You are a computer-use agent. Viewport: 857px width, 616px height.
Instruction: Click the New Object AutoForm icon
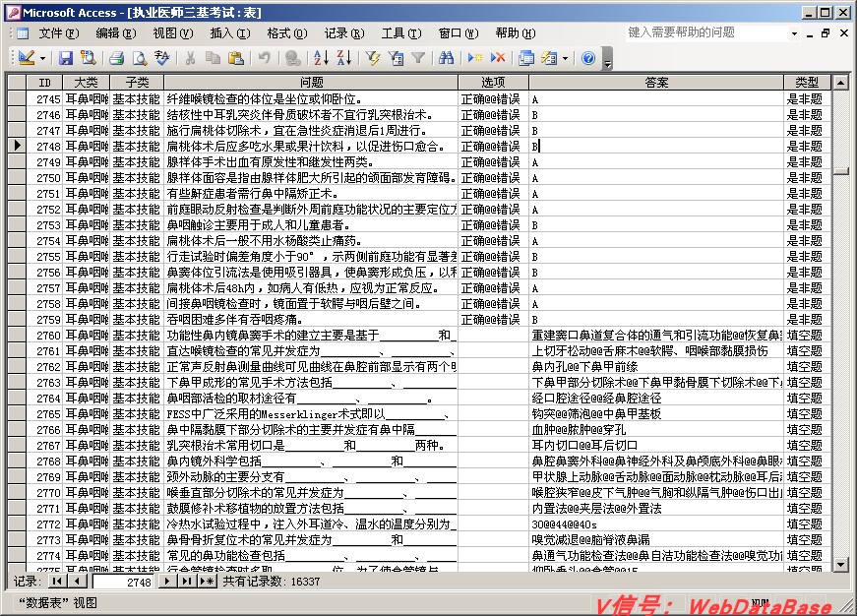click(549, 57)
